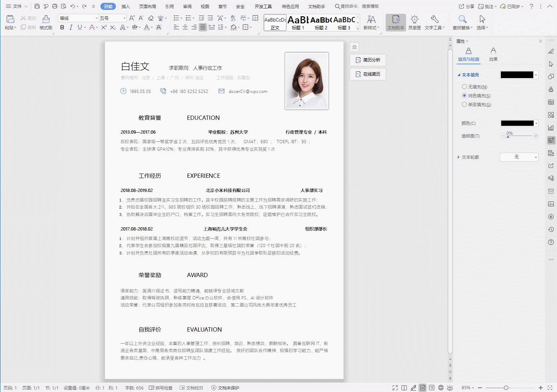557x392 pixels.
Task: Choose the Gradient Fill (渐变填充) radio option
Action: tap(464, 104)
